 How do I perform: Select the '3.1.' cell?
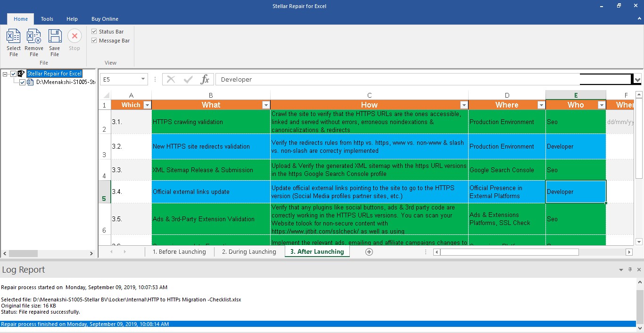point(132,122)
